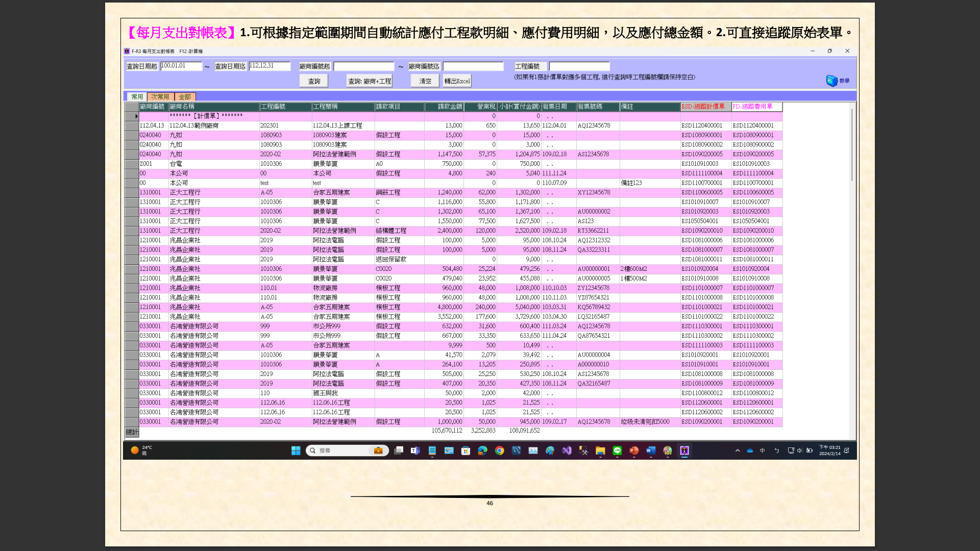The image size is (980, 551).
Task: Open the LINE app on the taskbar
Action: tap(617, 450)
